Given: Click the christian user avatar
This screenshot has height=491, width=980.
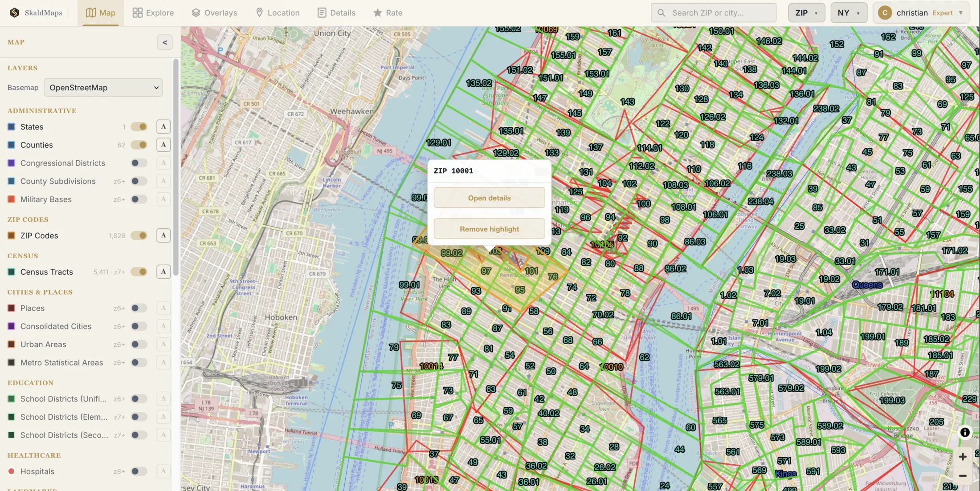Looking at the screenshot, I should click(x=885, y=13).
